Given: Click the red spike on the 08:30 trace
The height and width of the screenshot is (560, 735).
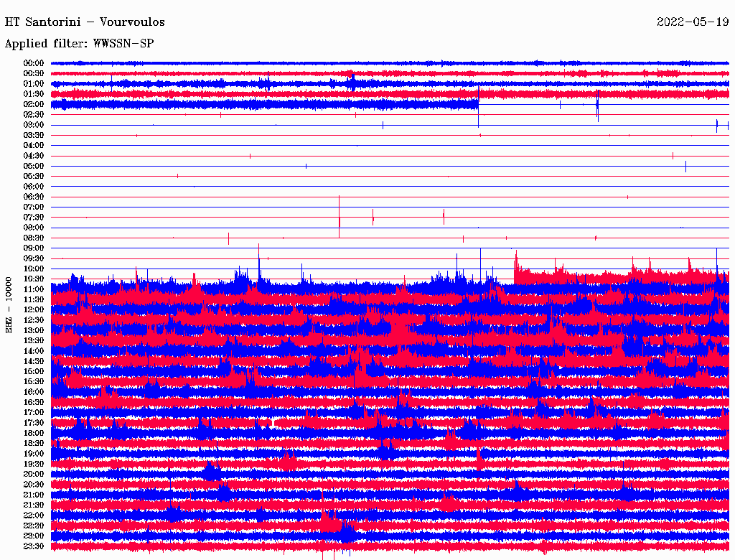Looking at the screenshot, I should coord(228,238).
